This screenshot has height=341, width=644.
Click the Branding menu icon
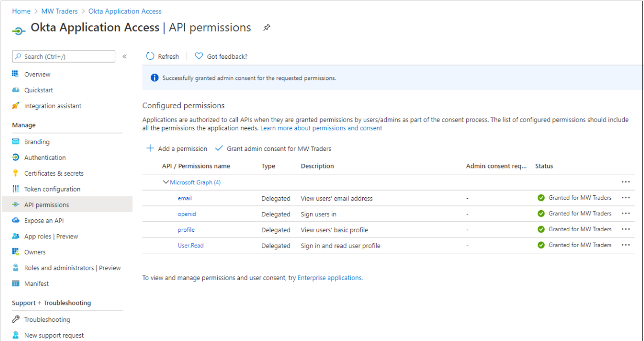click(x=15, y=141)
